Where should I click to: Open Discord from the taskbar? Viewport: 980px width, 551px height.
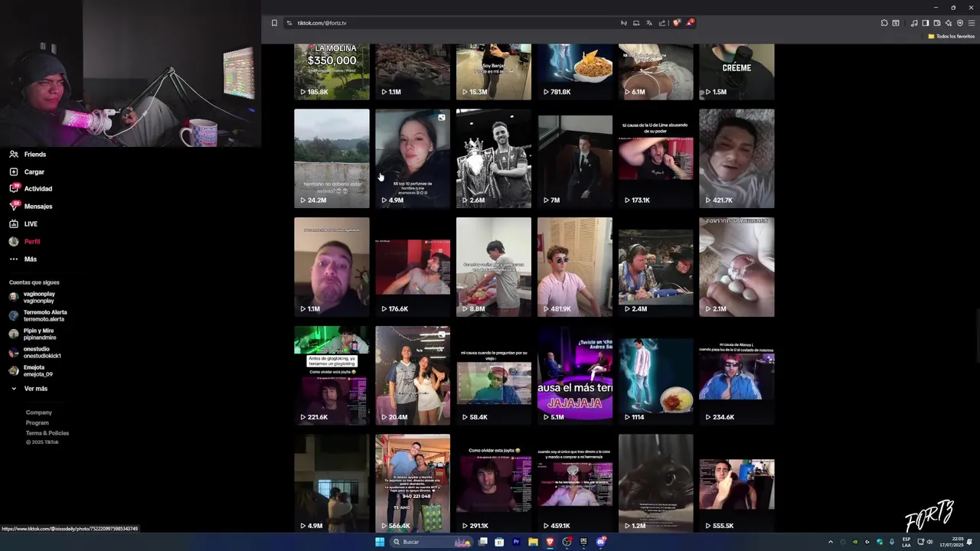(601, 542)
